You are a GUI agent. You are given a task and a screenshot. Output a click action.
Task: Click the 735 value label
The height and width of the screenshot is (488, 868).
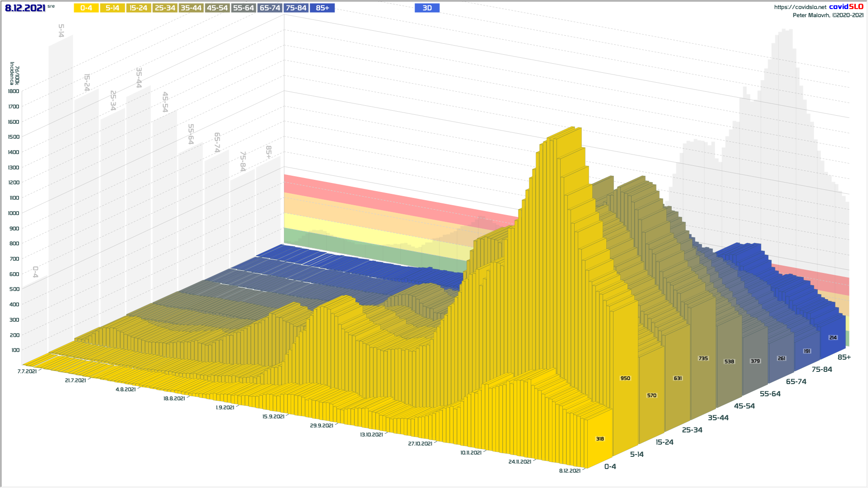703,358
